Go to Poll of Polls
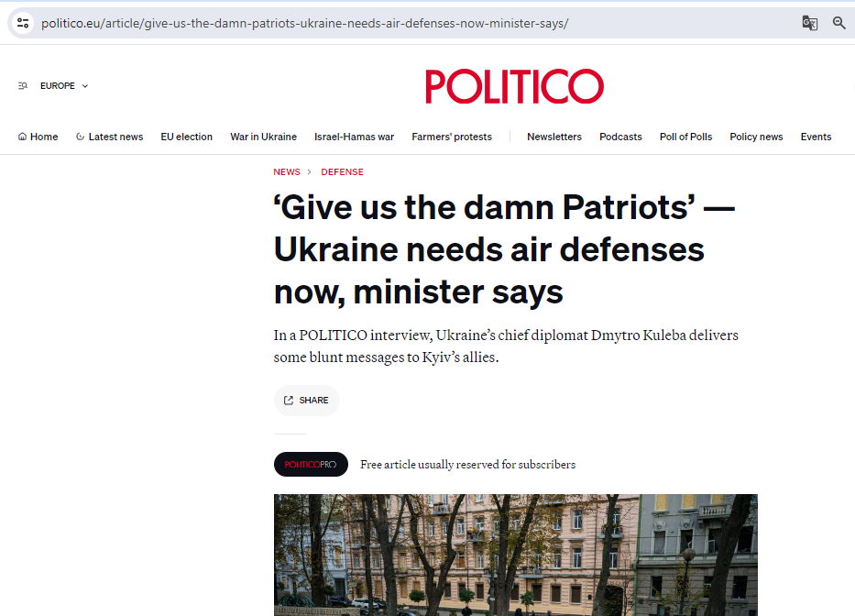 click(x=686, y=137)
